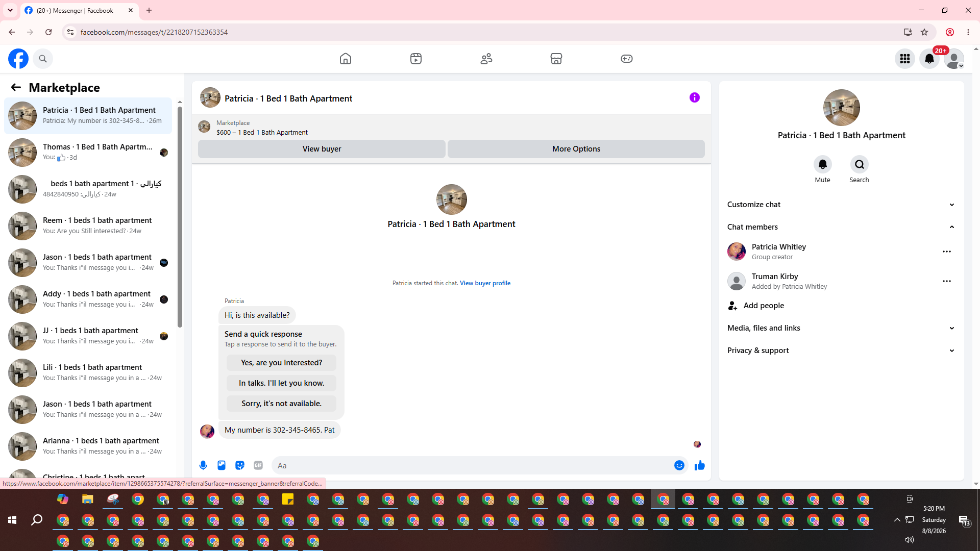Open Windows taskbar search
The image size is (980, 551).
(x=37, y=520)
